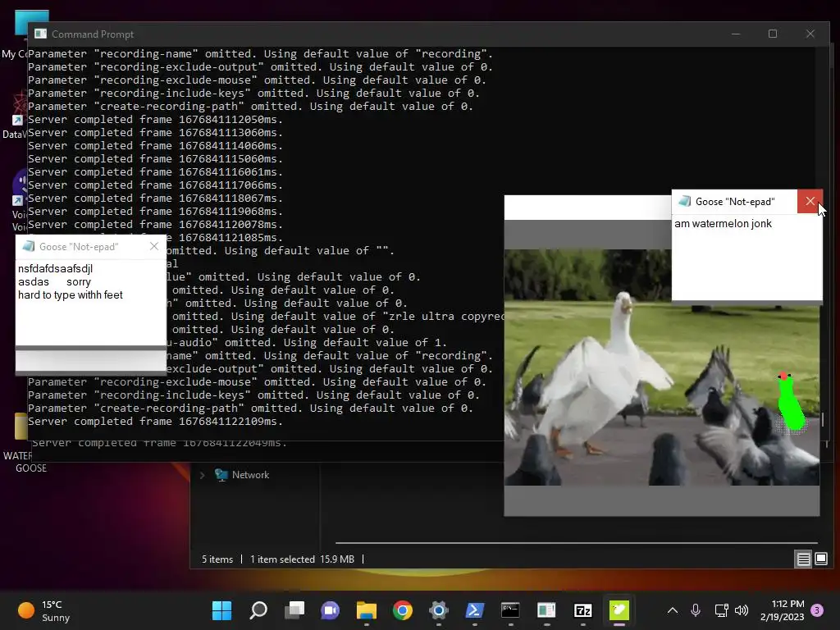Open Task View on the taskbar
Viewport: 840px width, 630px height.
294,610
